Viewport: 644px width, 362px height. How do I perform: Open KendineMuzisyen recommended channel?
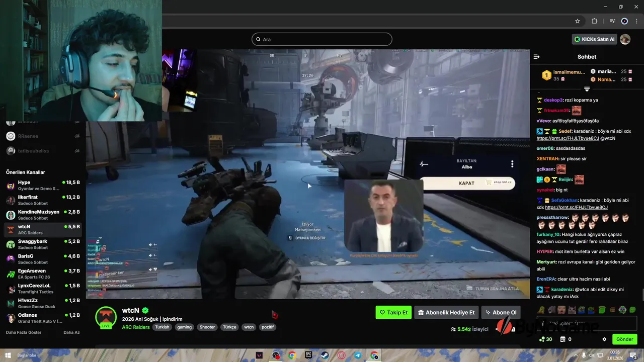43,215
